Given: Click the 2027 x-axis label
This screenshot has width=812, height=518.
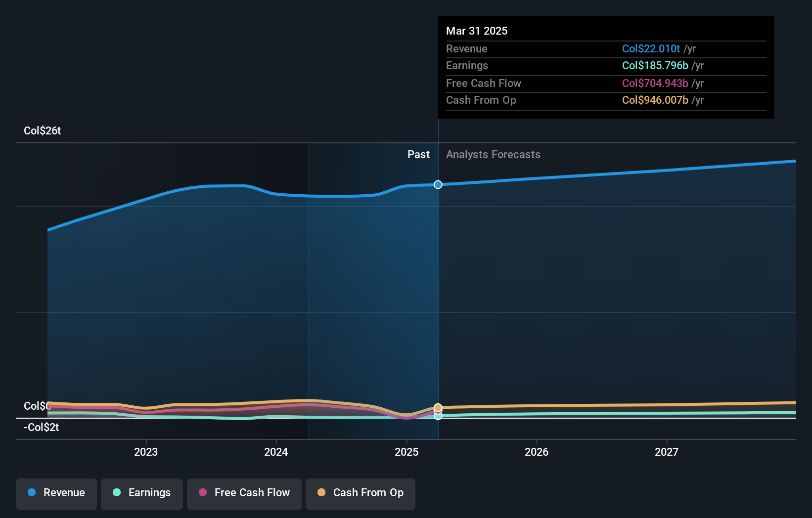Looking at the screenshot, I should (x=667, y=452).
